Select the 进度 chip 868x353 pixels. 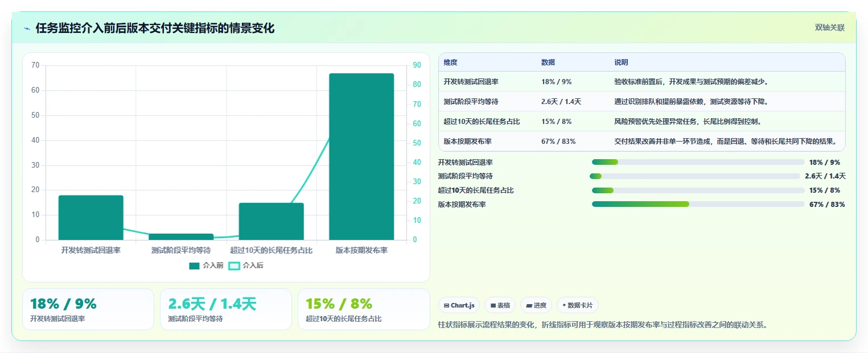536,305
